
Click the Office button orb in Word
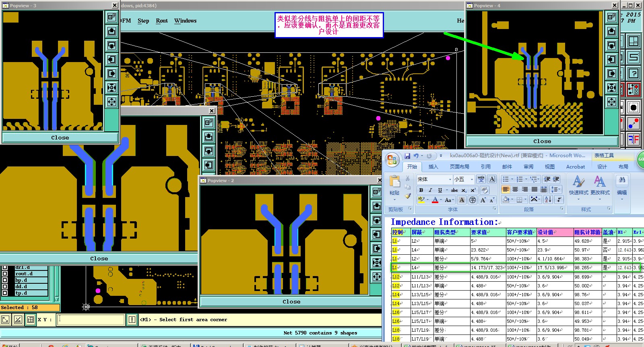click(x=392, y=160)
